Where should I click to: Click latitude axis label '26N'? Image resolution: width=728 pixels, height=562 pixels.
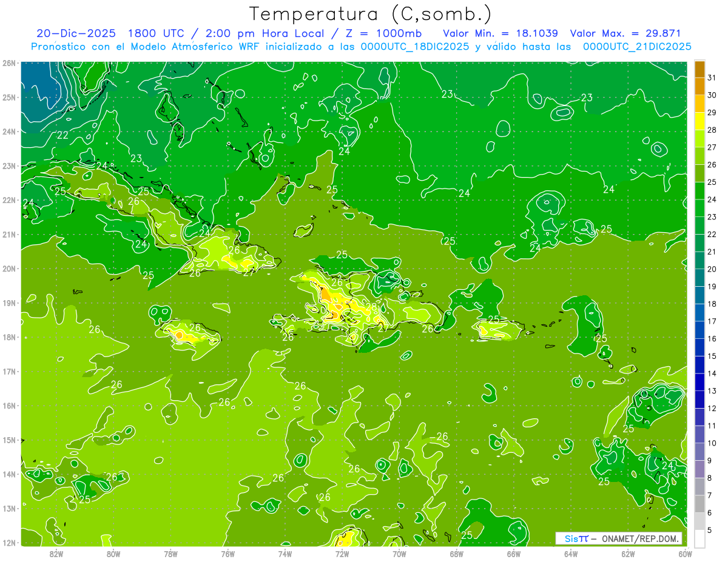pyautogui.click(x=8, y=63)
